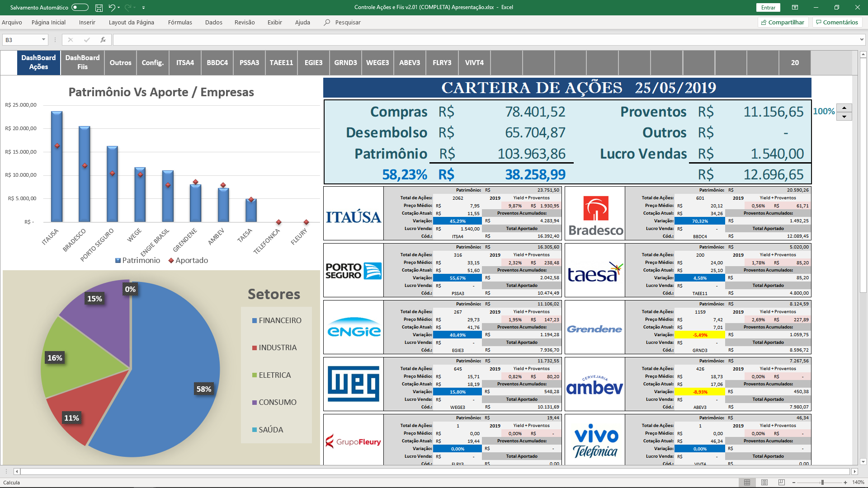Screen dimensions: 868x488
Task: Open the DashBoard Fiis navigation button
Action: point(82,62)
